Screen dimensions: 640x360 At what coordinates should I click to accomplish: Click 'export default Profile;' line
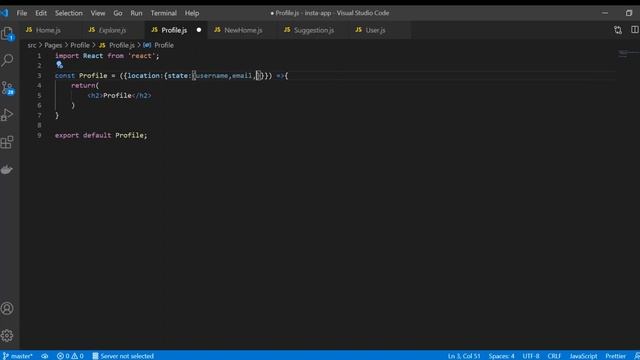coord(101,135)
